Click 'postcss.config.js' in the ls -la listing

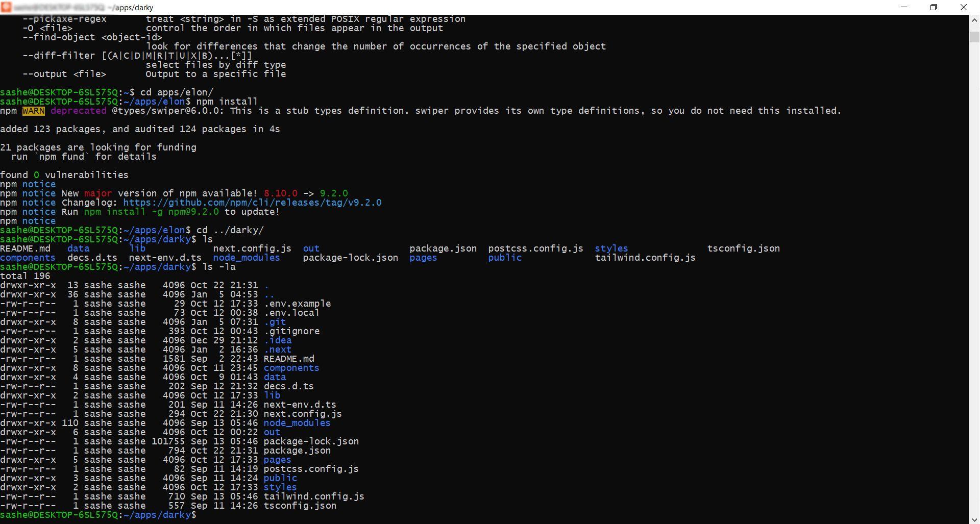pyautogui.click(x=311, y=469)
